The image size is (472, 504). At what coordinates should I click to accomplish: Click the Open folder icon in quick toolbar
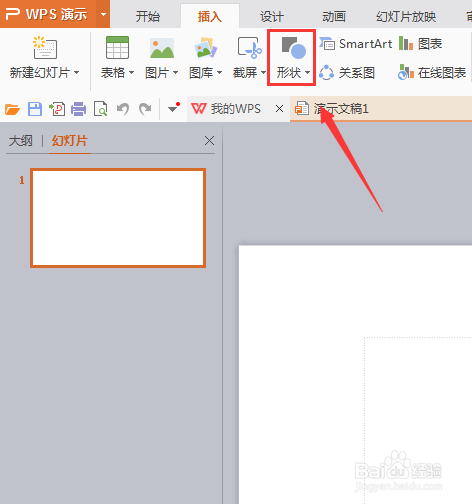click(12, 109)
